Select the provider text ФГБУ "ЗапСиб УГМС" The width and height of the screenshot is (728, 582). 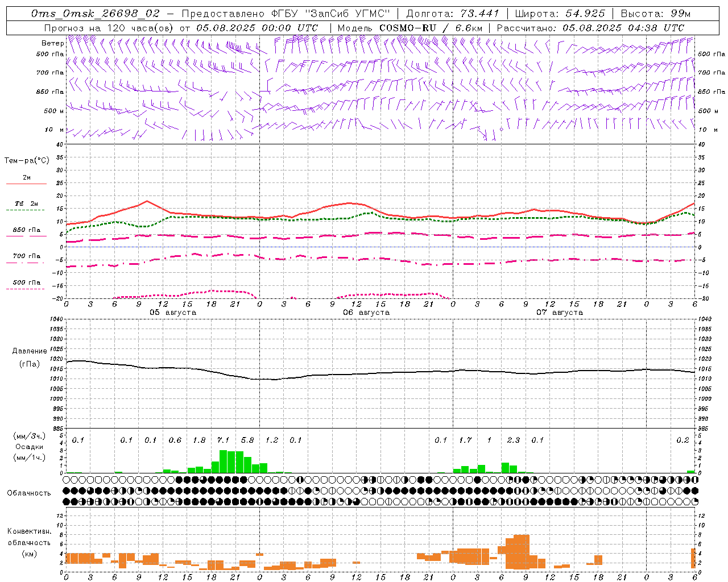coord(330,14)
